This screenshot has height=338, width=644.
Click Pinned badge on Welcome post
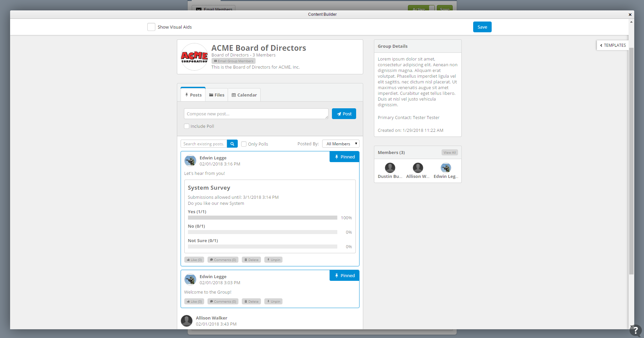coord(344,275)
